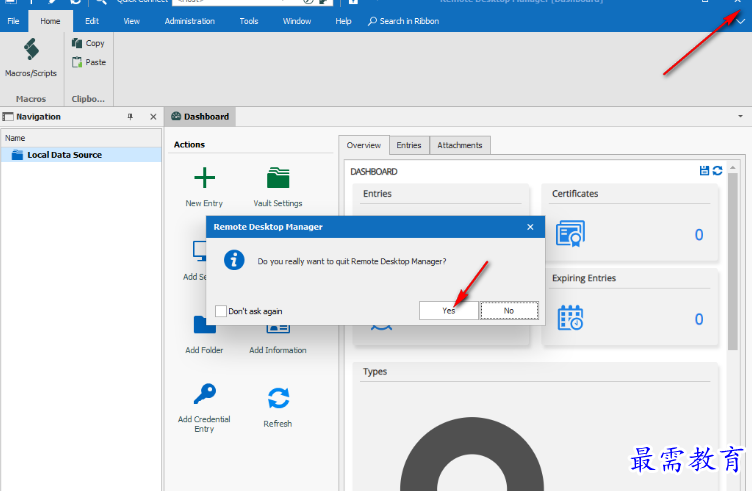Screen dimensions: 752x491
Task: Click the Local Data Source folder icon
Action: click(17, 155)
